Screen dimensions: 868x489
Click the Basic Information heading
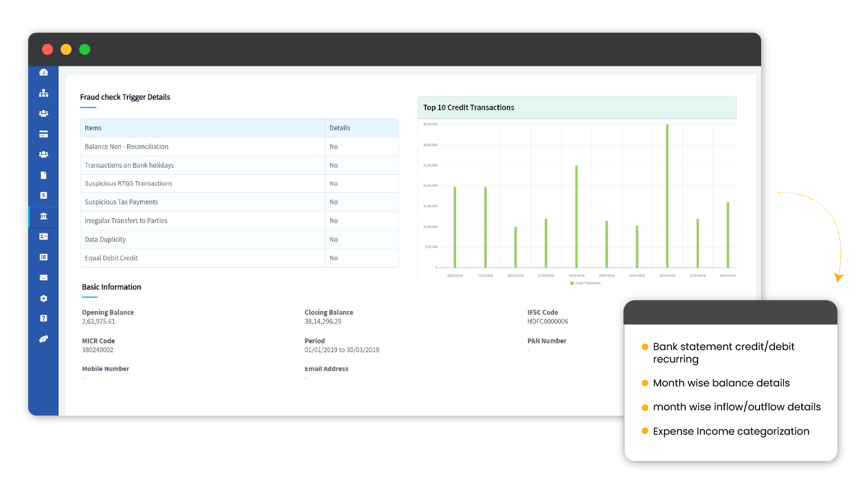pyautogui.click(x=112, y=287)
